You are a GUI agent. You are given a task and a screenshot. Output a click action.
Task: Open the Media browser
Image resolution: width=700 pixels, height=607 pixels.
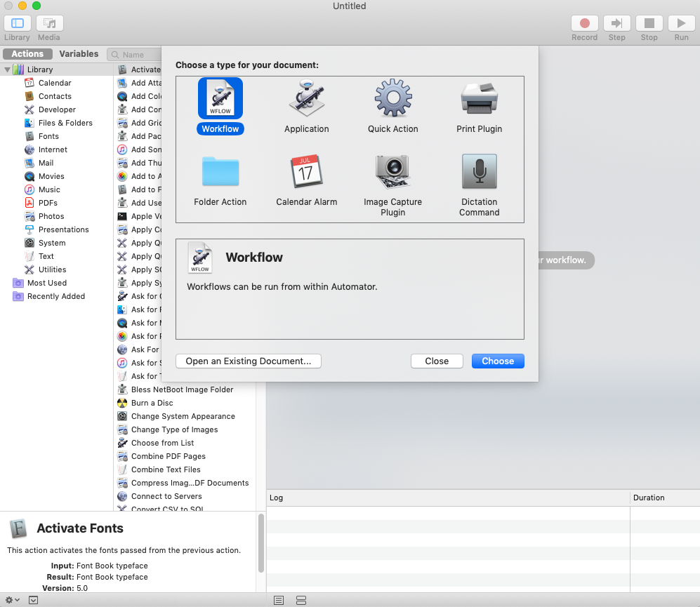point(50,23)
